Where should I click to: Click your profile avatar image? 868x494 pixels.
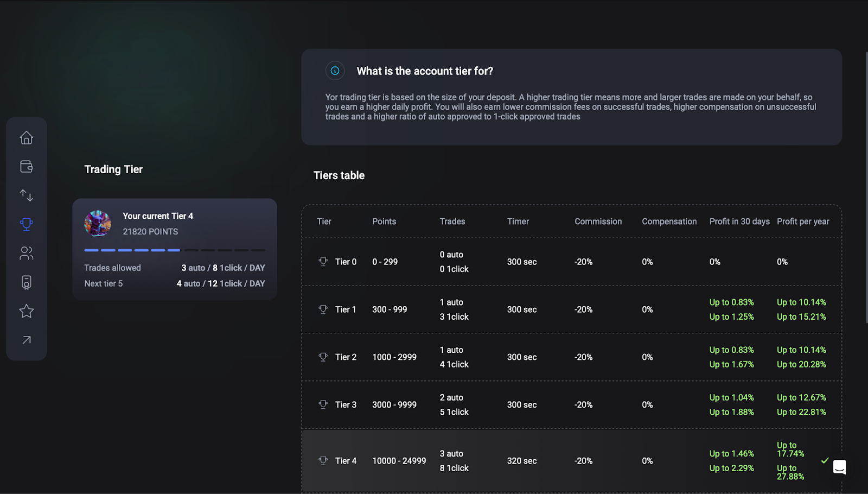(99, 223)
